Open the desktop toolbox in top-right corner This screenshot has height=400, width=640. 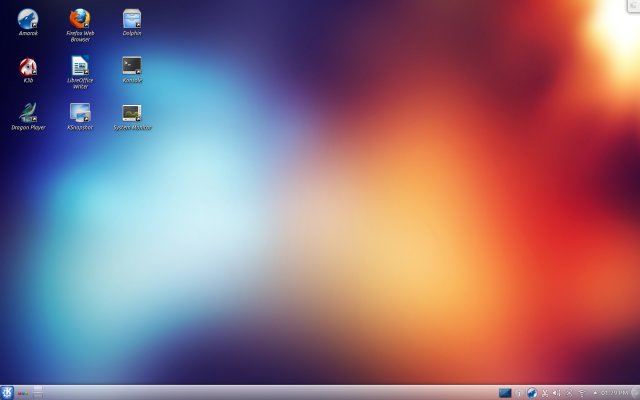point(634,5)
